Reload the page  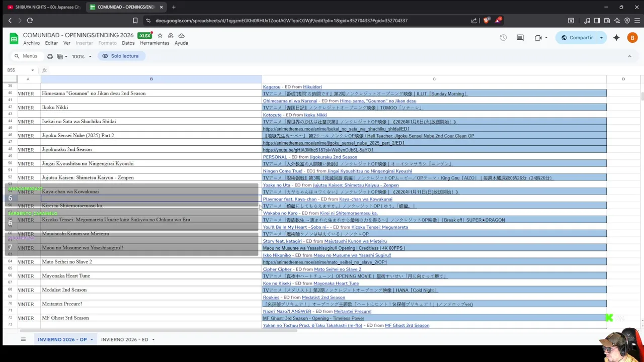tap(30, 21)
